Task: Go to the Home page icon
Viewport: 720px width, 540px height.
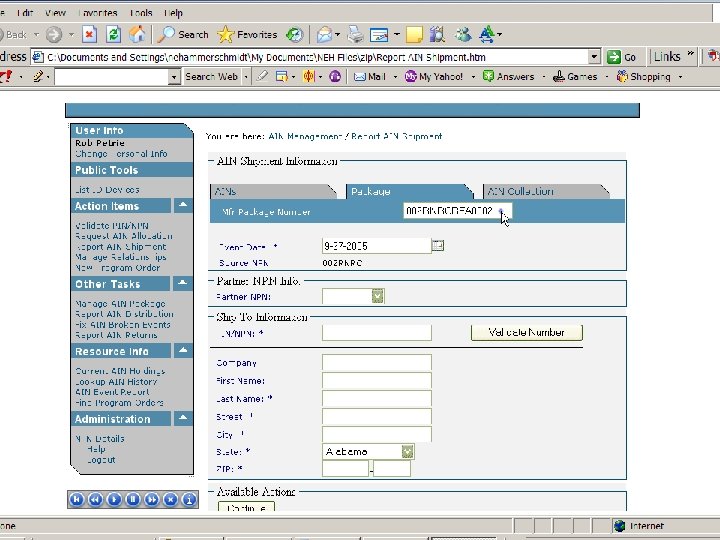Action: tap(137, 34)
